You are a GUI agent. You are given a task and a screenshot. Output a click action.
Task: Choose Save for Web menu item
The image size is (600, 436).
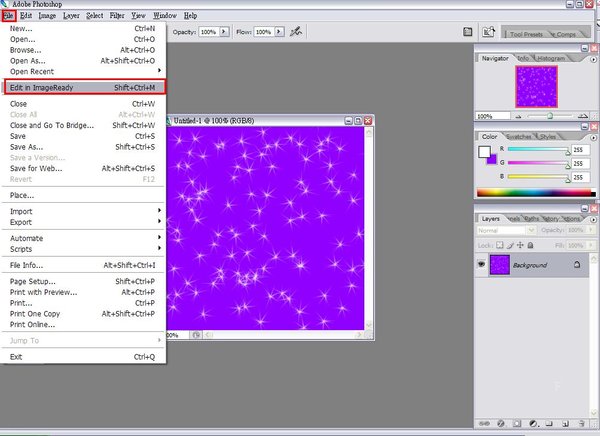[x=83, y=168]
